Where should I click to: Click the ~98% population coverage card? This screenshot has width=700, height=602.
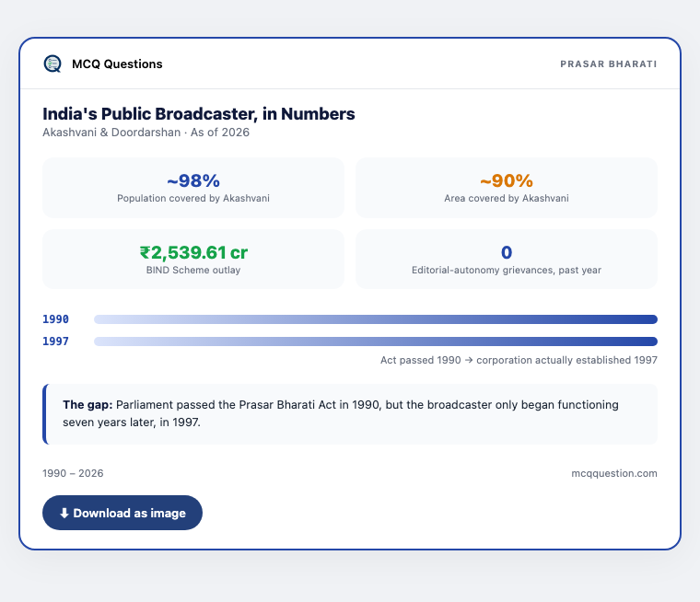193,188
